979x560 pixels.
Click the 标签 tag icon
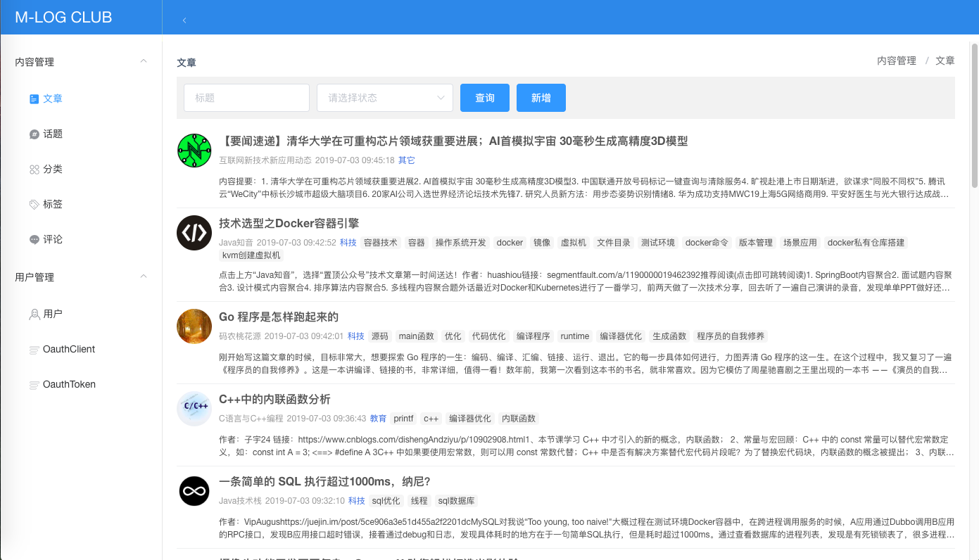(x=32, y=203)
